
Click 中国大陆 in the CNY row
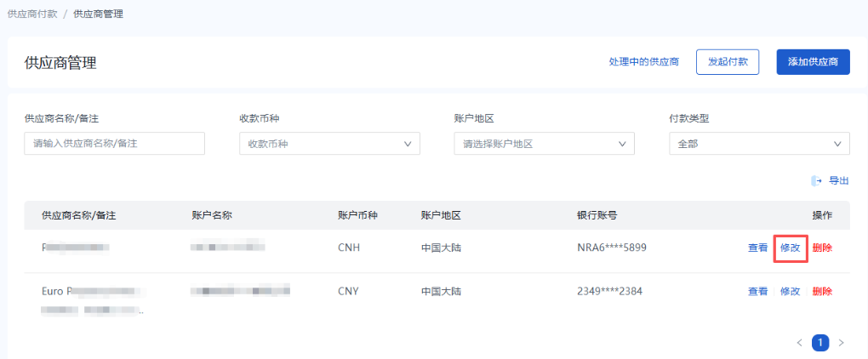click(x=441, y=291)
